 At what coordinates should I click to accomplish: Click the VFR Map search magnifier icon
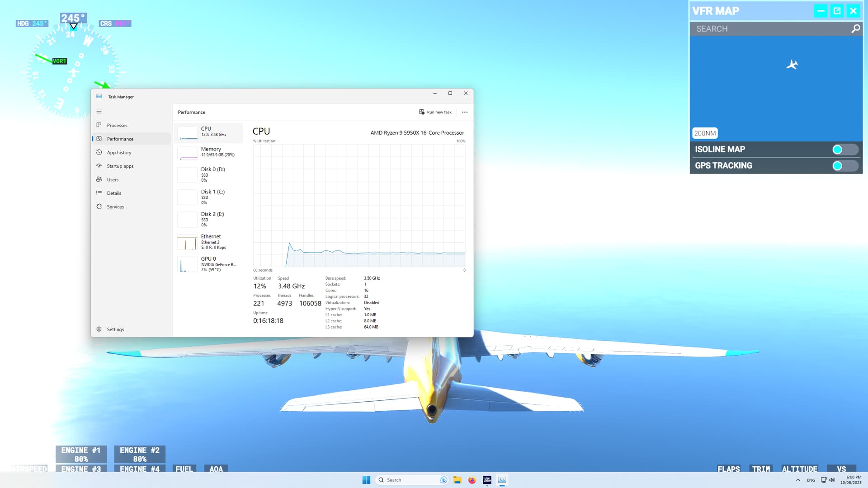pos(855,29)
